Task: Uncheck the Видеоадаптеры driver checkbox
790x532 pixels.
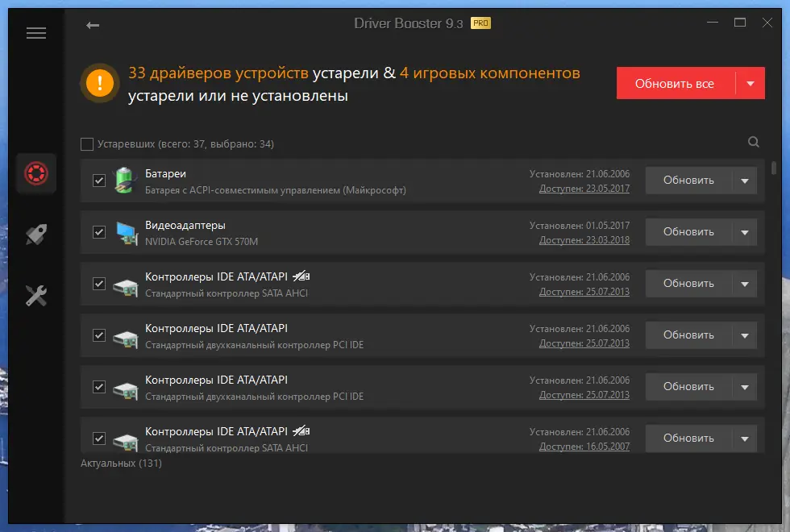Action: pyautogui.click(x=98, y=232)
